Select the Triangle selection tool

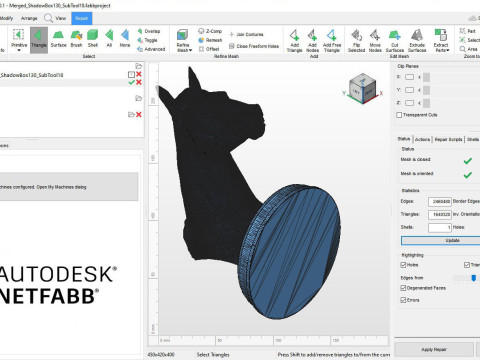[39, 40]
